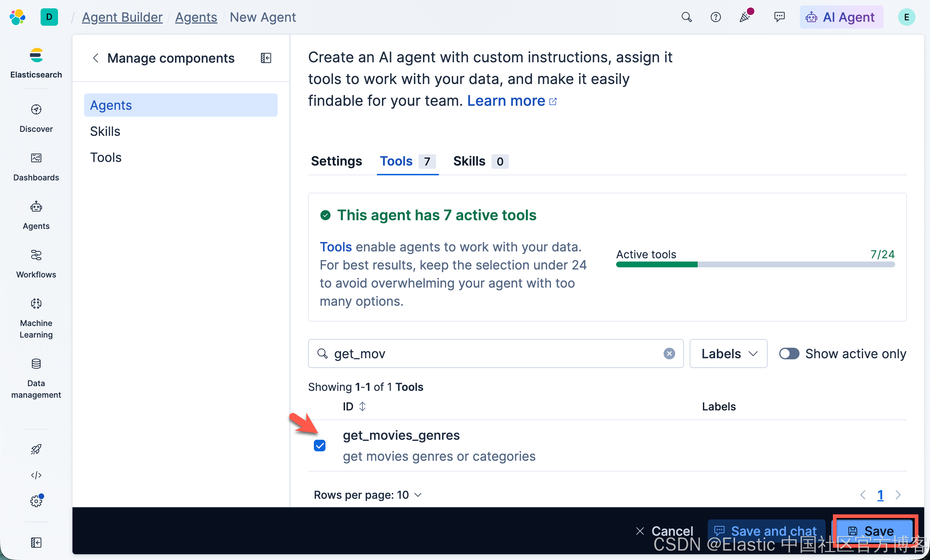Viewport: 930px width, 560px height.
Task: Click the Elastic logo in top bar
Action: (17, 17)
